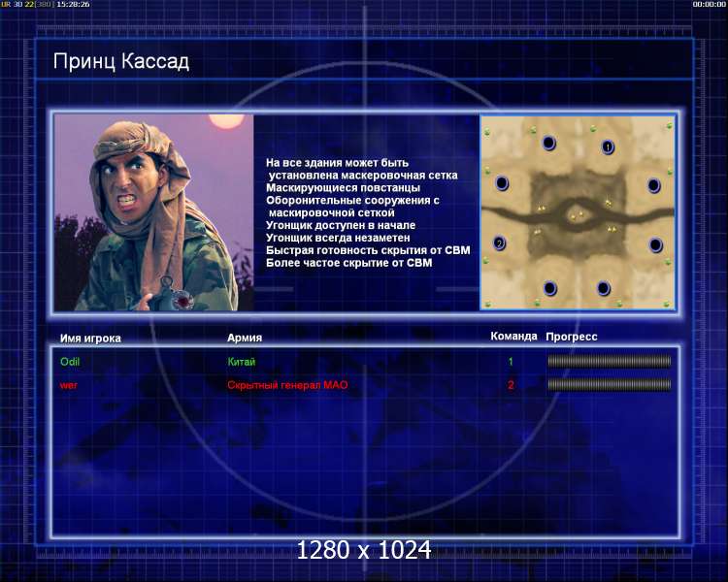
Task: Click the "Армия" column header
Action: click(x=245, y=338)
